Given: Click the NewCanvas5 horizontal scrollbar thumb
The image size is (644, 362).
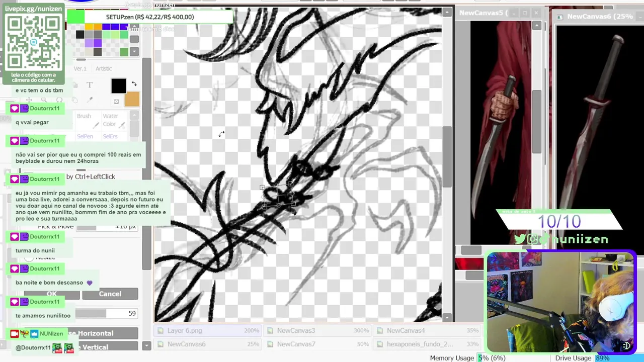Looking at the screenshot, I should [471, 250].
